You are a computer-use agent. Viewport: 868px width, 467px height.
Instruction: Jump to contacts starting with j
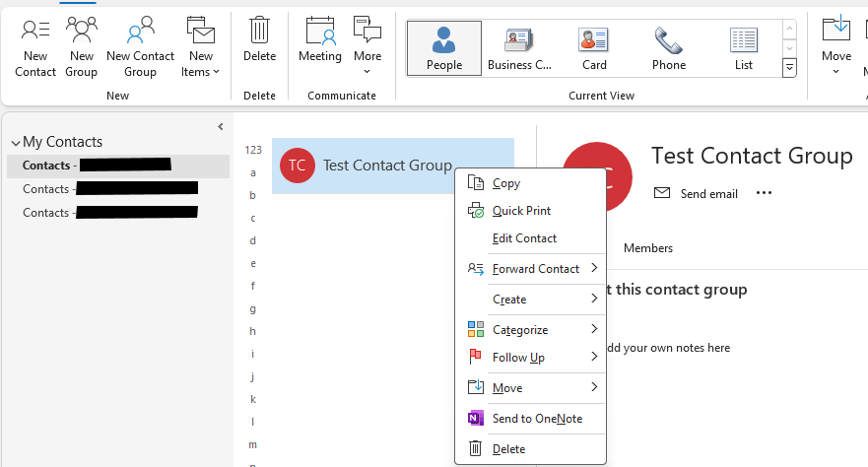253,376
